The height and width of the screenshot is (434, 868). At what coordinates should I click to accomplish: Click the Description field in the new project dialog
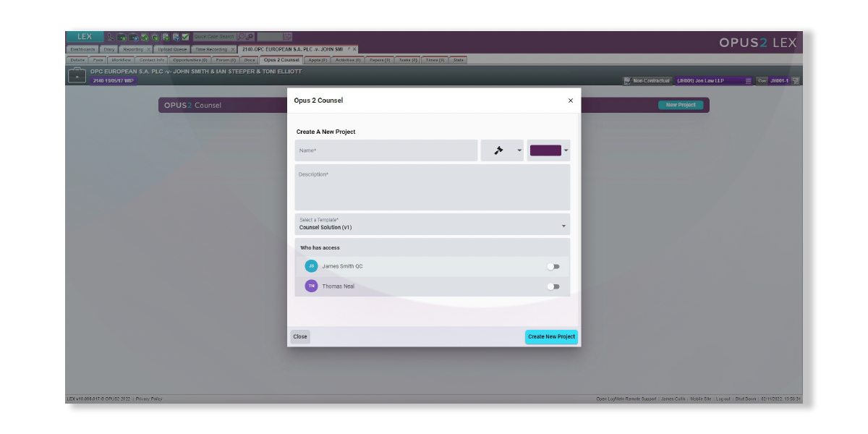[x=432, y=187]
